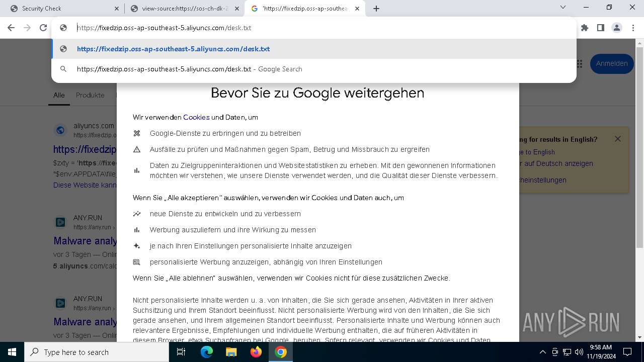This screenshot has height=362, width=644.
Task: Open the volume speaker tray icon
Action: (579, 352)
